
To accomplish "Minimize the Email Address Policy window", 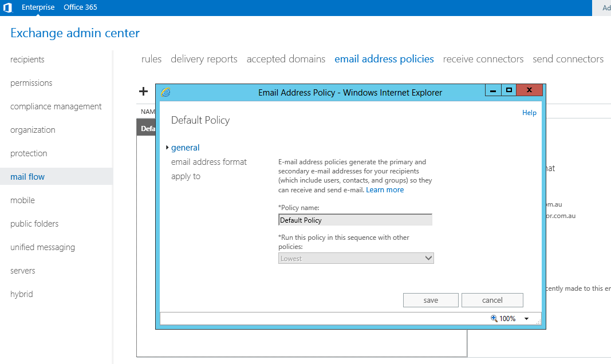I will click(x=493, y=90).
